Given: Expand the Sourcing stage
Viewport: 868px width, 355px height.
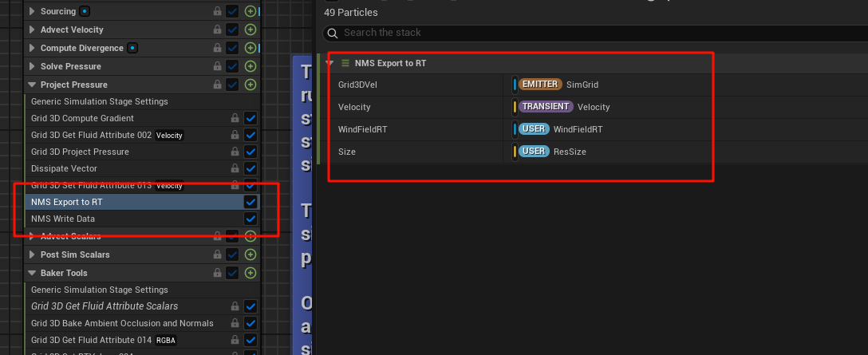Looking at the screenshot, I should coord(33,12).
